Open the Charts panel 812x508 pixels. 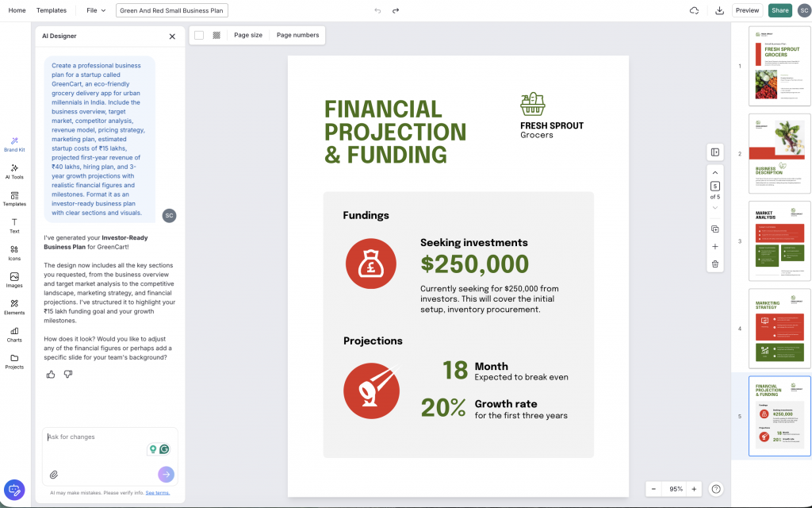tap(14, 335)
